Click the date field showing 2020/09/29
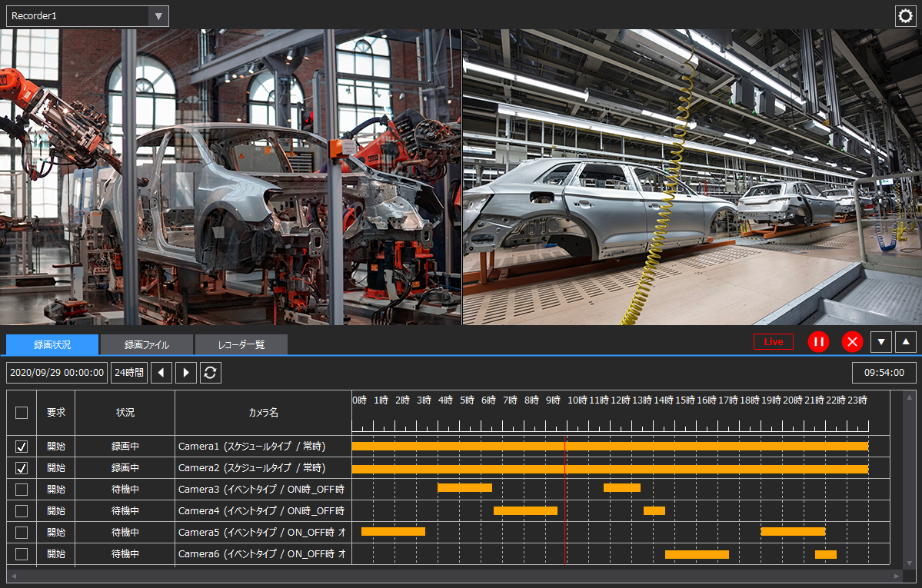922x588 pixels. click(58, 373)
